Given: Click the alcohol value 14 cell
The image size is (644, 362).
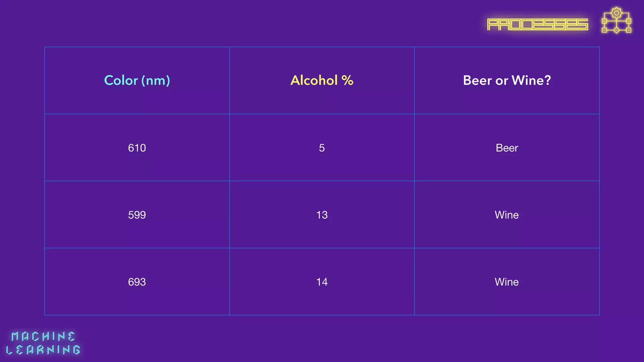Looking at the screenshot, I should tap(322, 282).
